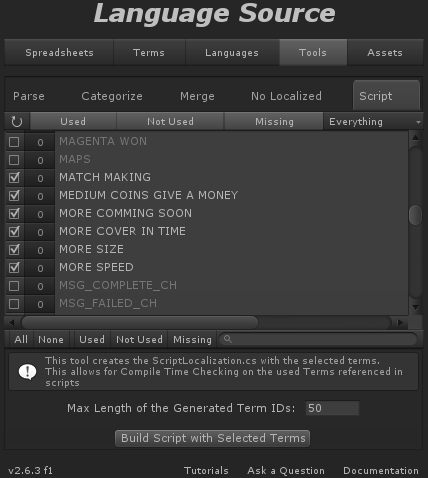The width and height of the screenshot is (428, 478).
Task: Click the horizontal scroll right arrow
Action: tap(400, 322)
